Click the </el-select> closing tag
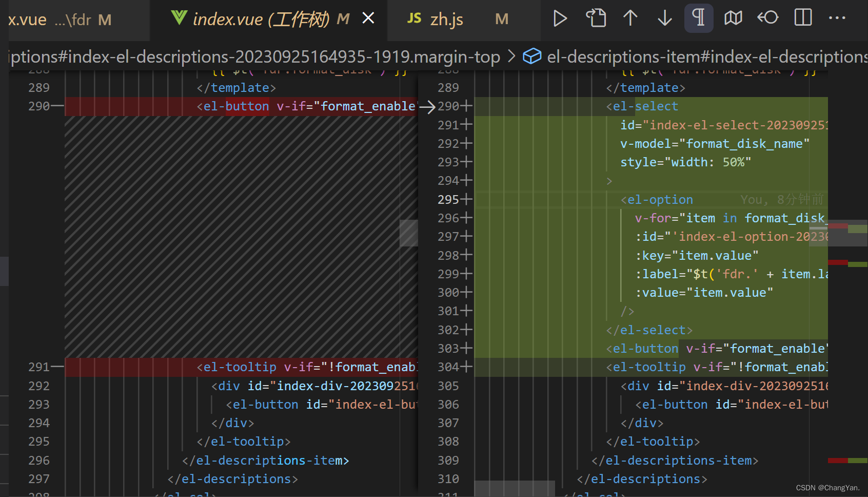 coord(649,330)
